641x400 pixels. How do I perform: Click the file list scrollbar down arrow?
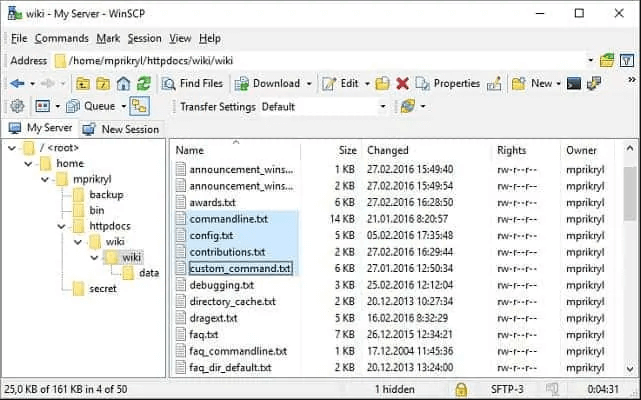click(630, 369)
